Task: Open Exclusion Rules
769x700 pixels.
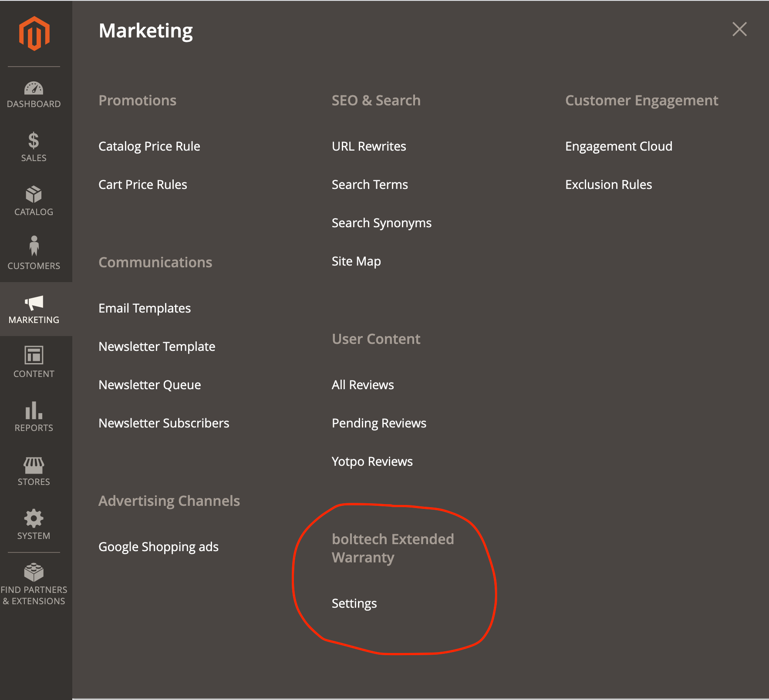Action: (609, 185)
